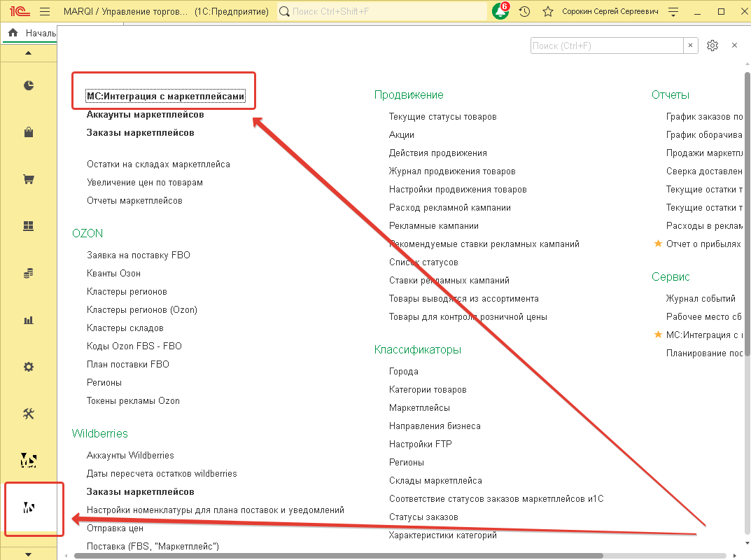Viewport: 751px width, 560px height.
Task: Open the coins treasury section in sidebar
Action: [x=29, y=273]
